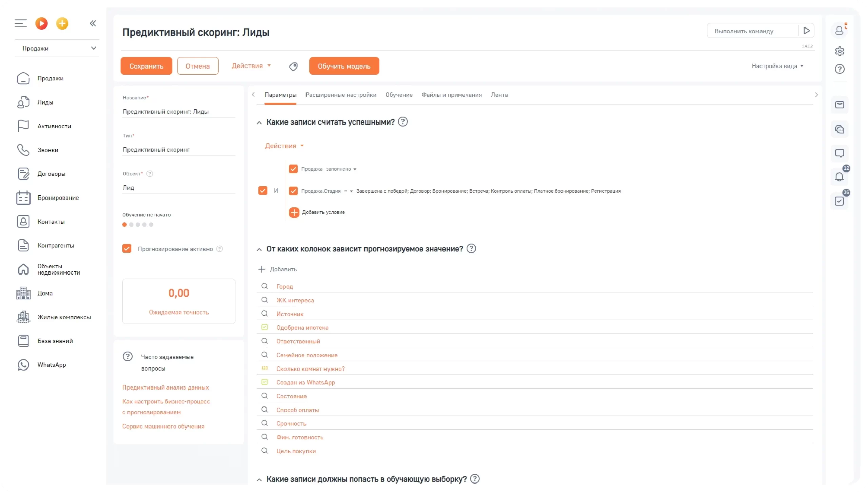
Task: Toggle the Прогнозирование активно checkbox
Action: [127, 249]
